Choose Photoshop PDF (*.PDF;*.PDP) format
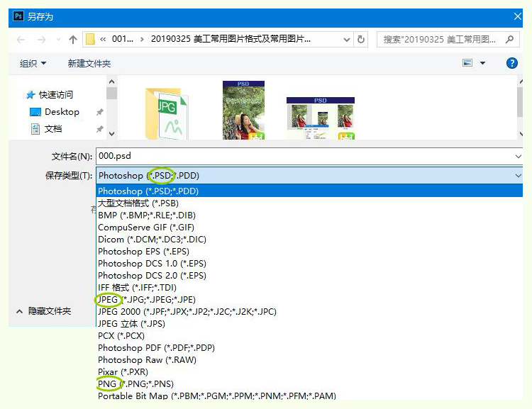Viewport: 532px width, 409px height. point(309,347)
